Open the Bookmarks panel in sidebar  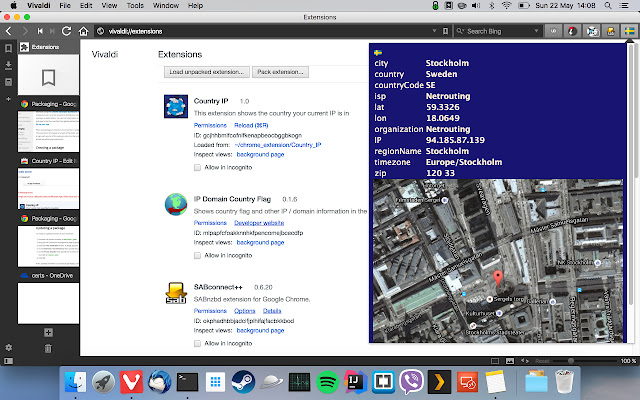[x=8, y=48]
